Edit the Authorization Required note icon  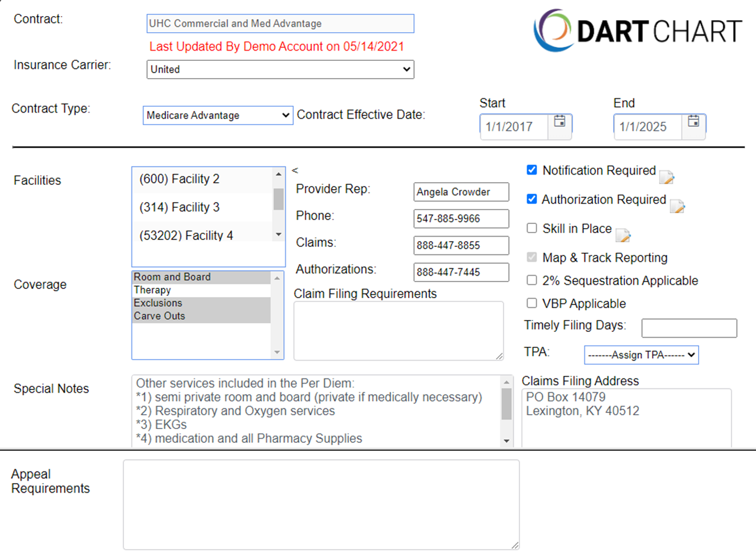(x=677, y=206)
